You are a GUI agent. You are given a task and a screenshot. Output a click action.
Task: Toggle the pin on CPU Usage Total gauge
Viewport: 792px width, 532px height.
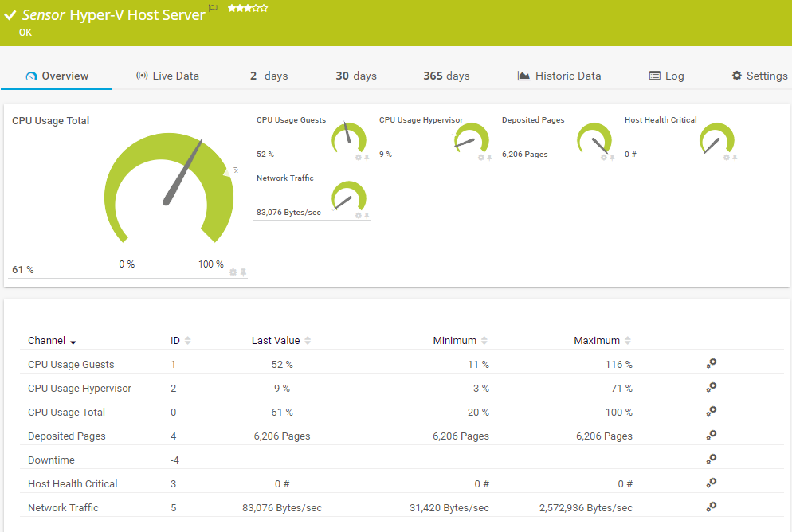244,272
